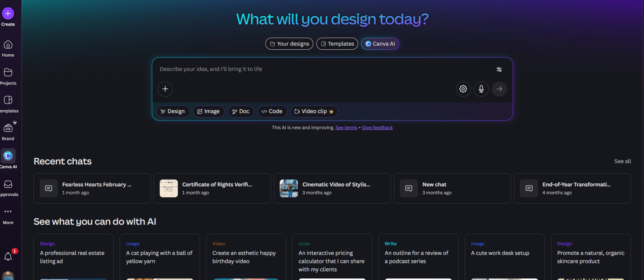Viewport: 644px width, 280px height.
Task: Open Brand kit in sidebar
Action: tap(8, 132)
